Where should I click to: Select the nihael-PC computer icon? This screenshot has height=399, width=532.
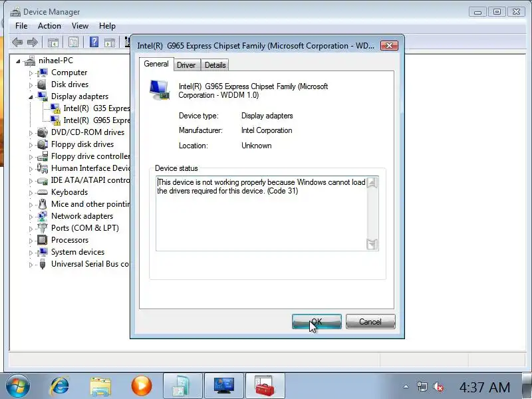point(30,61)
